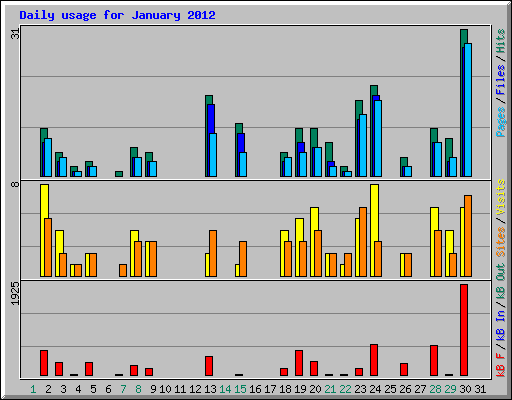Screen dimensions: 512x400
Task: Click the red kB bar for day 28
Action: [434, 361]
